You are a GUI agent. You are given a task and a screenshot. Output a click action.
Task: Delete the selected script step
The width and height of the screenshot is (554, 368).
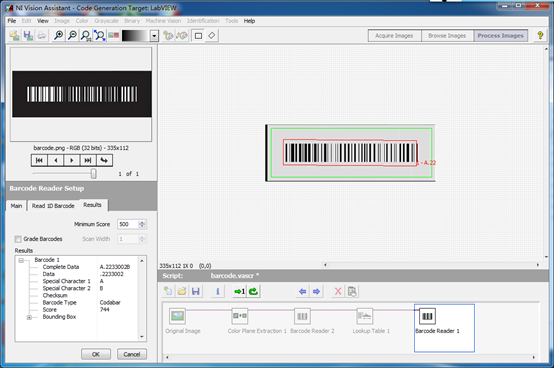tap(338, 291)
